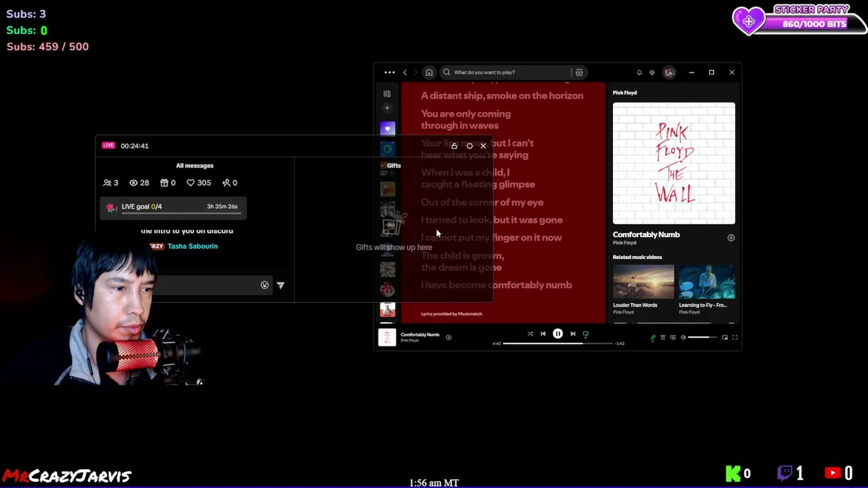Screen dimensions: 868x488
Task: Open the Spotify three-dots menu
Action: [x=389, y=73]
